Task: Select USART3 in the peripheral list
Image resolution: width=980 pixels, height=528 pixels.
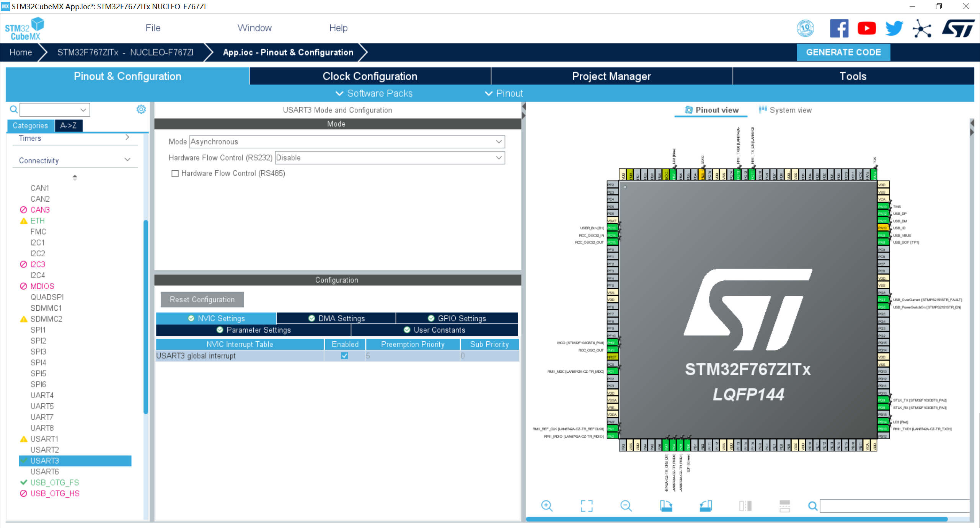Action: 75,461
